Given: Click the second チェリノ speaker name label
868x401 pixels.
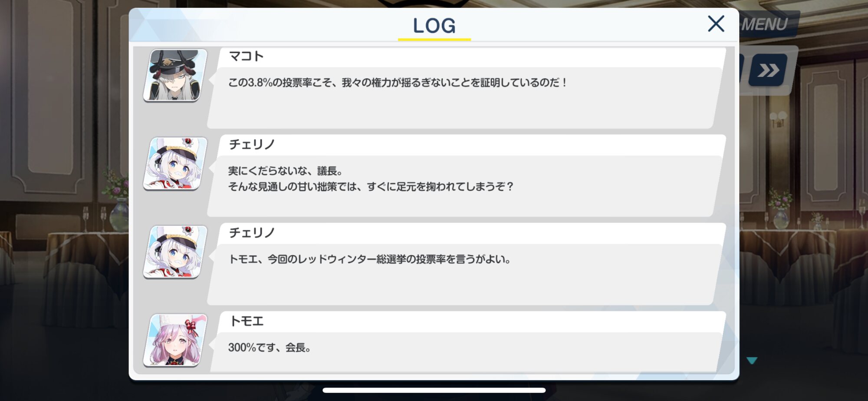Looking at the screenshot, I should point(252,233).
